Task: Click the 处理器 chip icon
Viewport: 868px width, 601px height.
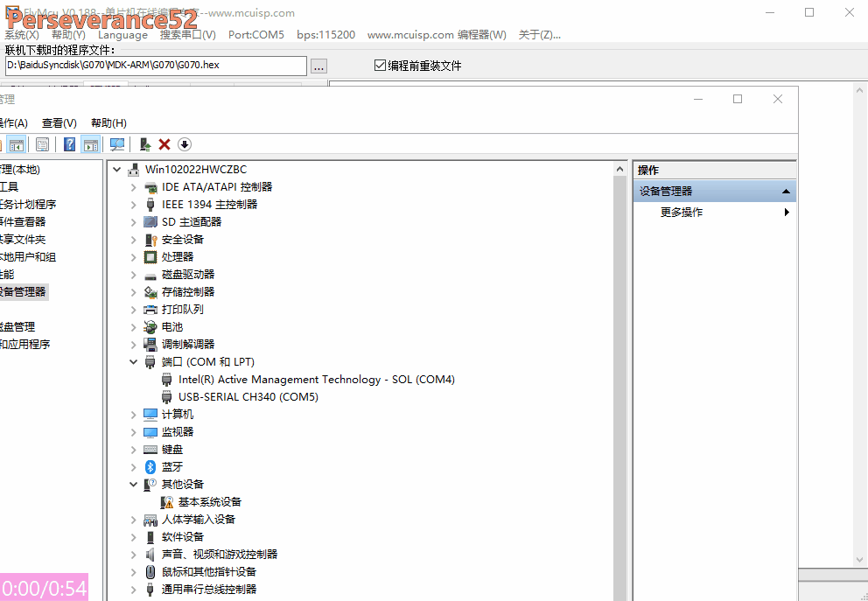Action: [x=150, y=257]
